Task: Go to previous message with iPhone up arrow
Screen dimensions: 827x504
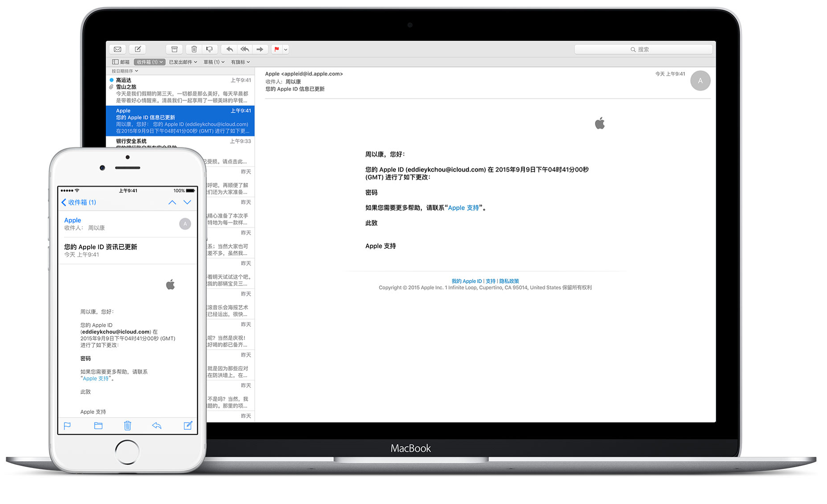Action: tap(172, 202)
